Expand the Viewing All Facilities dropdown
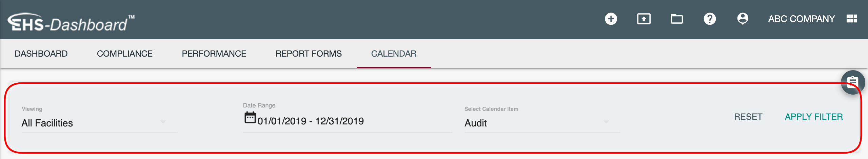868x159 pixels. pos(99,123)
